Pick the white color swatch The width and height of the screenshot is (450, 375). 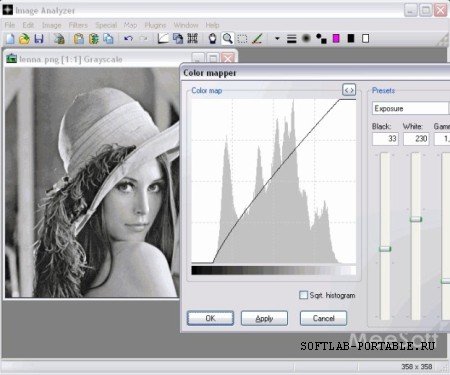(365, 39)
